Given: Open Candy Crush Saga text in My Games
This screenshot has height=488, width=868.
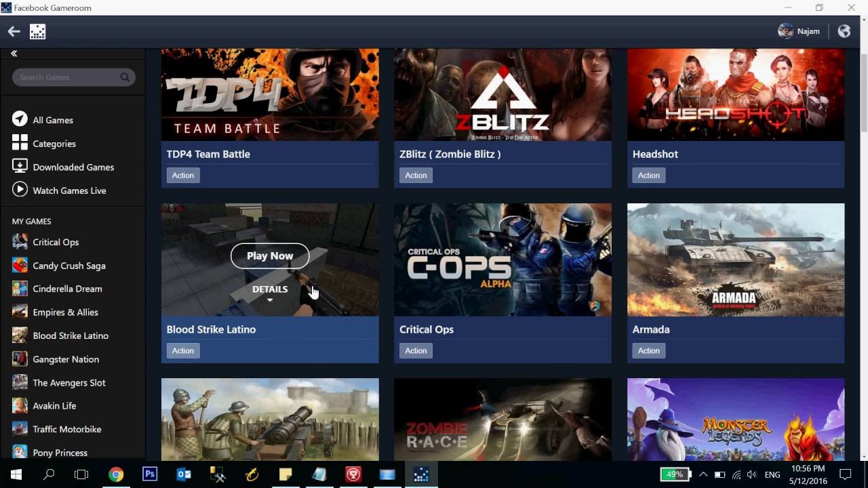Looking at the screenshot, I should click(x=69, y=266).
